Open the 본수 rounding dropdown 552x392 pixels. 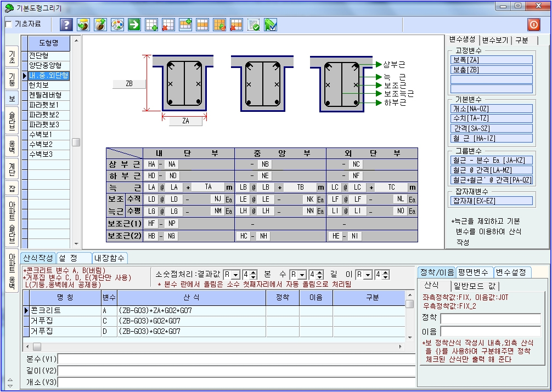pos(301,274)
